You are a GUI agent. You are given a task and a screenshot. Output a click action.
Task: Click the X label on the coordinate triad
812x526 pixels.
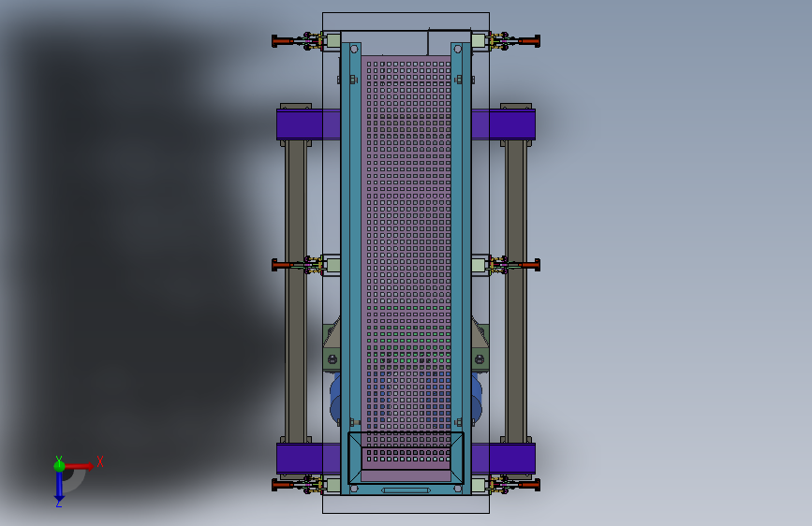point(100,461)
